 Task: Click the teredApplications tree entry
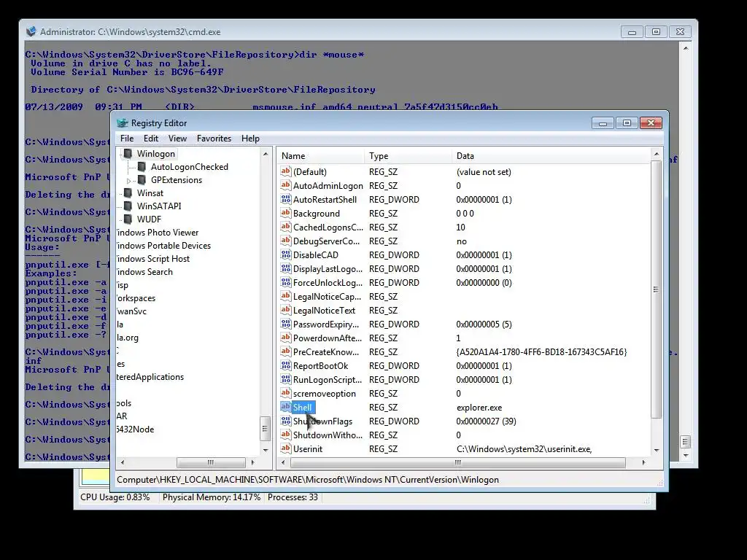tap(150, 377)
